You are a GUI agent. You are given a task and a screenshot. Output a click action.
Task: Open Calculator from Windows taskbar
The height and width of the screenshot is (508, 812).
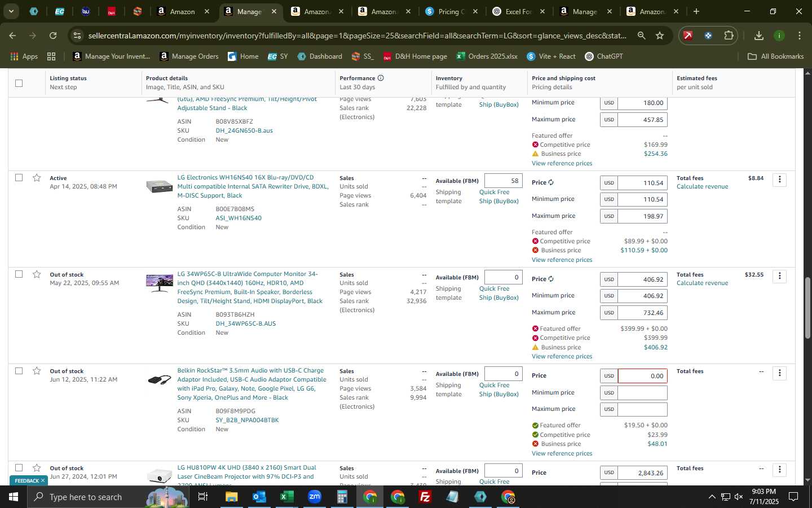pos(342,497)
